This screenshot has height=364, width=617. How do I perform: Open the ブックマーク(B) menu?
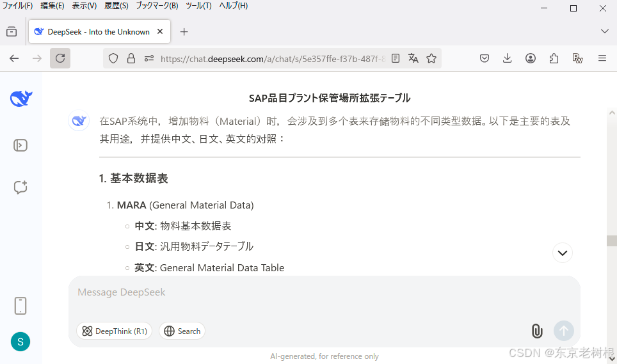point(157,6)
